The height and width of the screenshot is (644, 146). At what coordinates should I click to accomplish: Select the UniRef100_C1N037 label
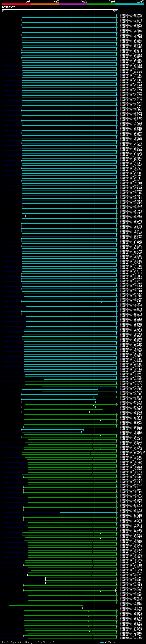[131, 404]
